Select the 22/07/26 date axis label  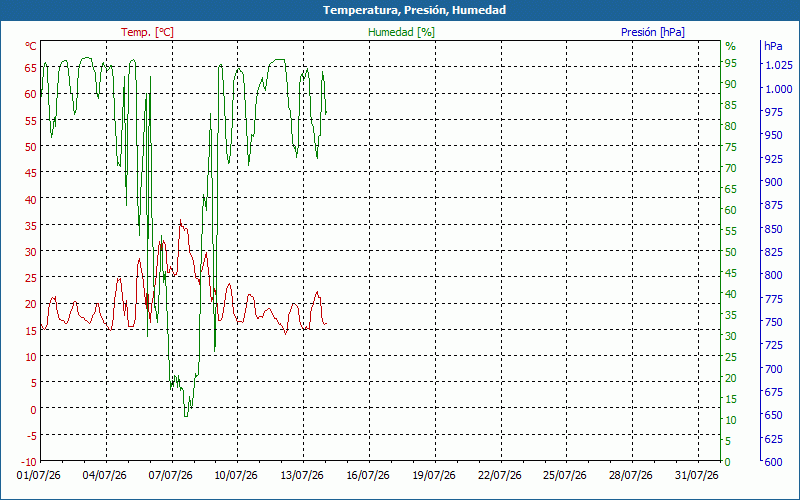coord(499,475)
